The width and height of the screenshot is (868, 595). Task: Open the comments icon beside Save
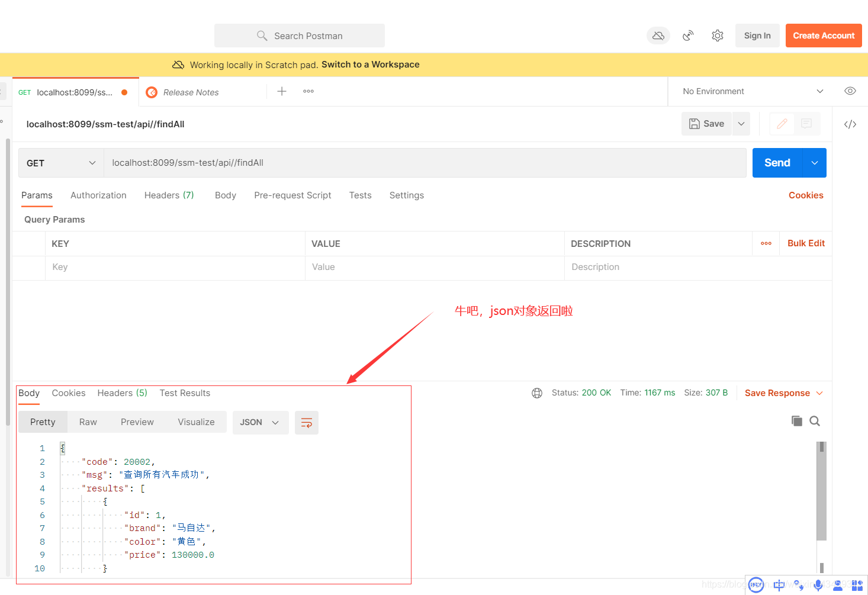(x=806, y=124)
